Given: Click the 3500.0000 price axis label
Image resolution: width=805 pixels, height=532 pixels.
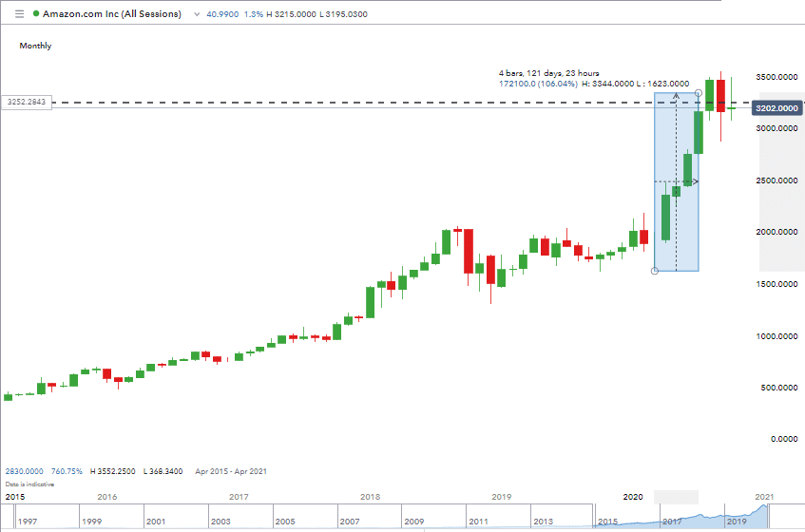Looking at the screenshot, I should 776,77.
